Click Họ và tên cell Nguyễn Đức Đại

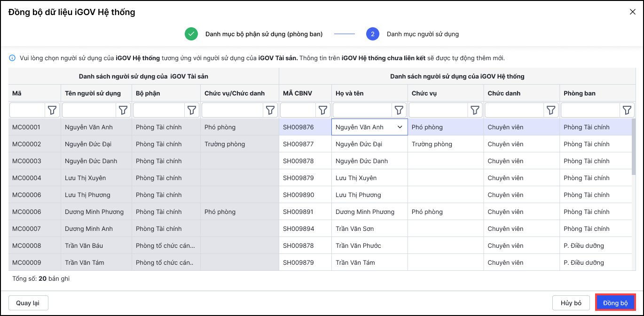pos(369,144)
